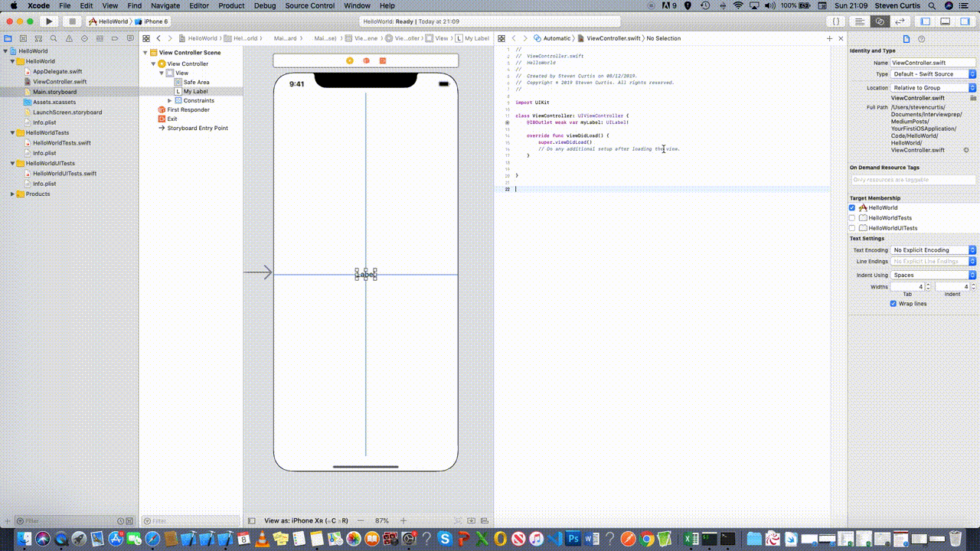
Task: Show the Quick Help inspector
Action: click(x=922, y=39)
